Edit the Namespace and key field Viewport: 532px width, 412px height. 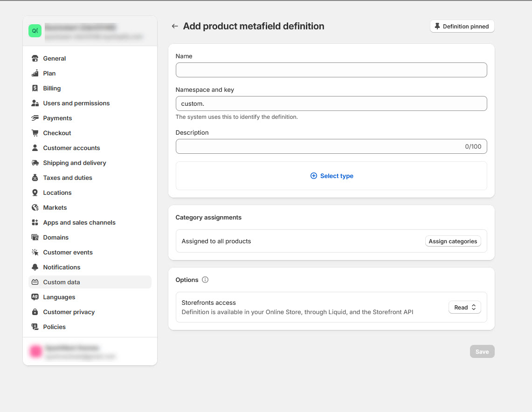(331, 104)
